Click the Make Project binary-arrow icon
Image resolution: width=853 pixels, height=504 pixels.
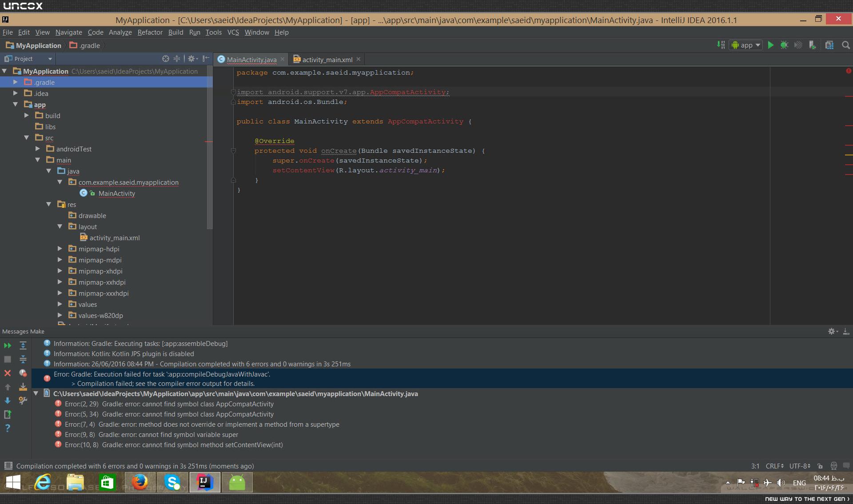721,45
